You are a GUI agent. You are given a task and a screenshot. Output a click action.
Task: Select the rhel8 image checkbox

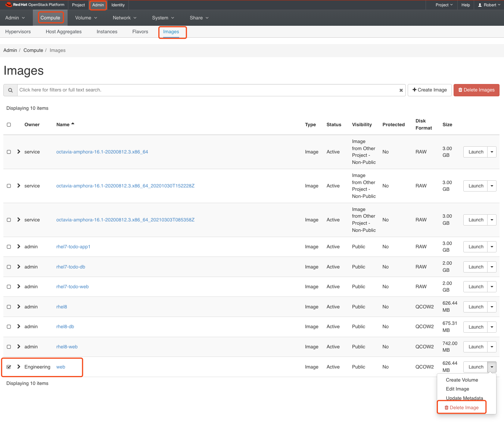point(9,307)
